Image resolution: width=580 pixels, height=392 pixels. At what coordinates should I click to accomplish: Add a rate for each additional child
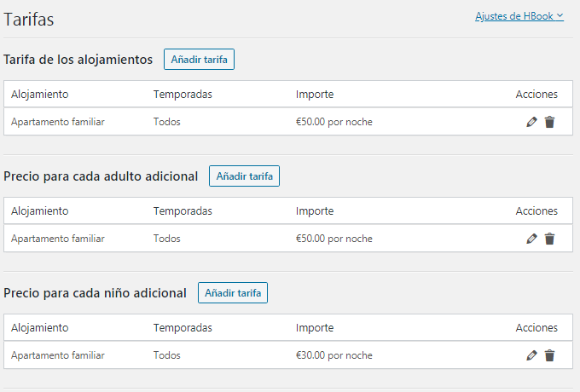tap(233, 293)
